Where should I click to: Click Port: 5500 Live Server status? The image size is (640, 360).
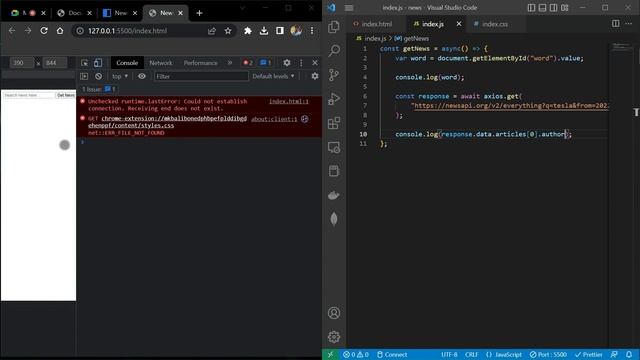(548, 354)
